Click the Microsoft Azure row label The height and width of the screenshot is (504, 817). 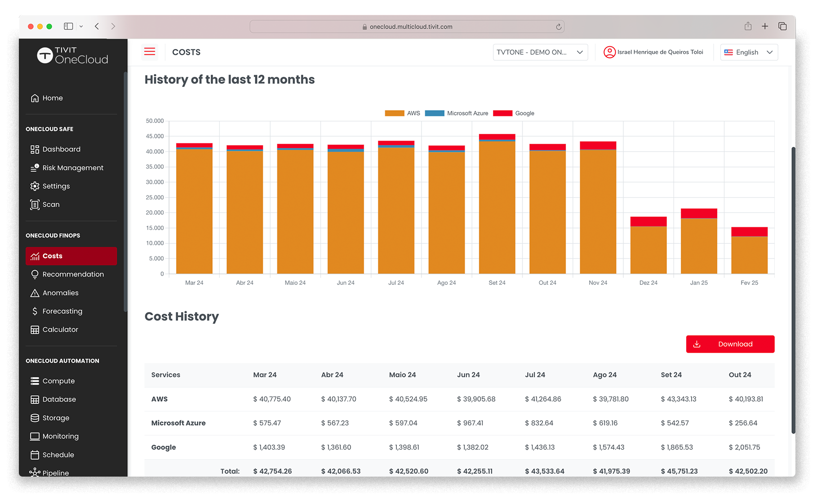coord(178,423)
